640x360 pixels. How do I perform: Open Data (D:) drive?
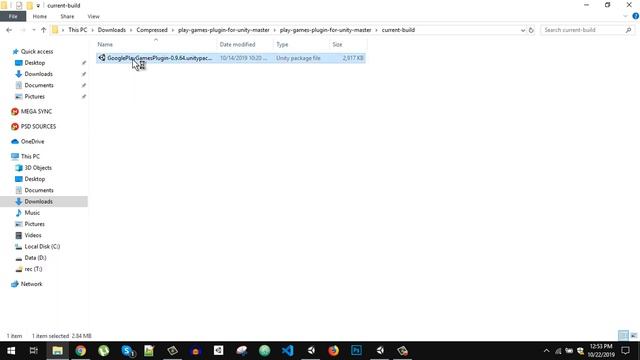tap(35, 258)
